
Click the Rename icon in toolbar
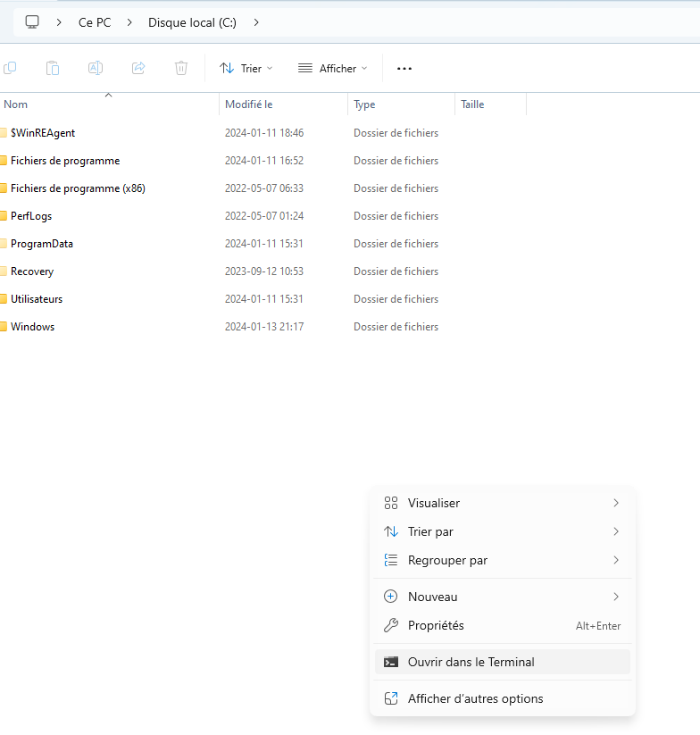[x=96, y=68]
